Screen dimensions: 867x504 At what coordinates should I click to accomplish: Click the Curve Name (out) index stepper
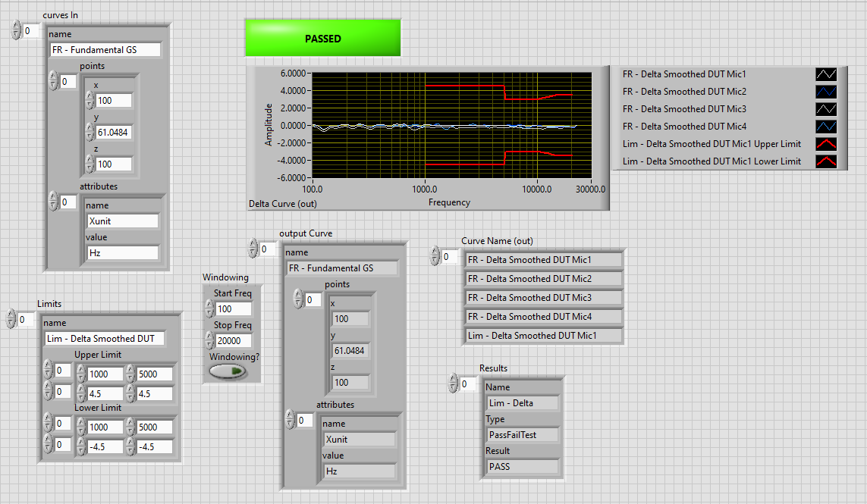tap(435, 257)
